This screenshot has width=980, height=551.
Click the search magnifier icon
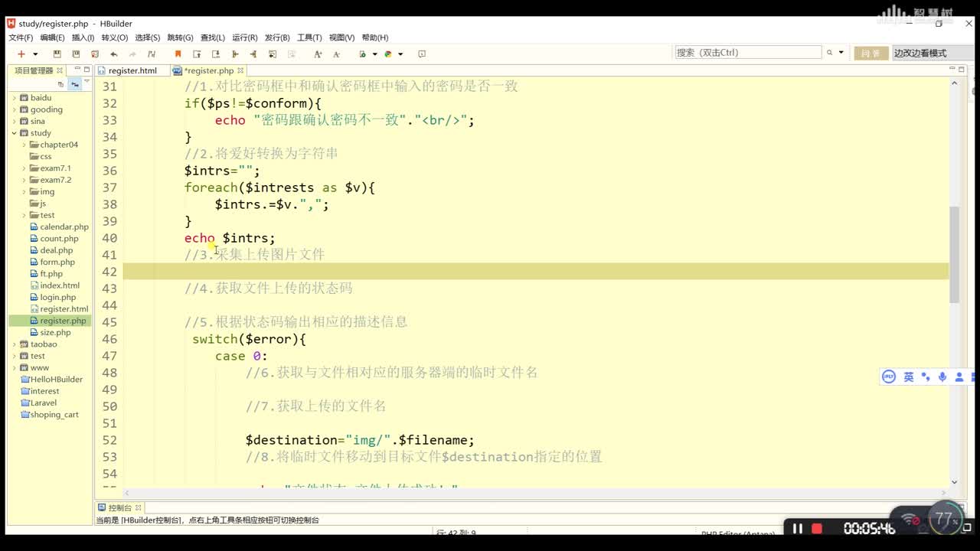click(829, 53)
